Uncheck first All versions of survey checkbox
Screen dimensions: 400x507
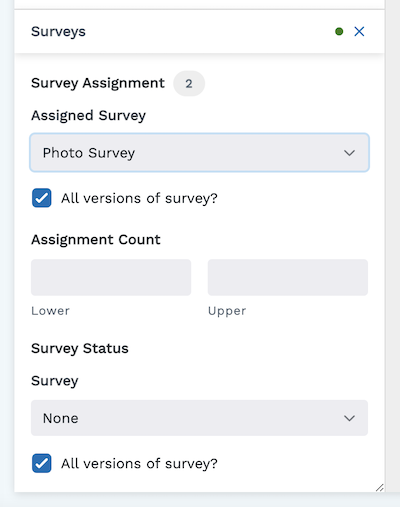[x=42, y=198]
